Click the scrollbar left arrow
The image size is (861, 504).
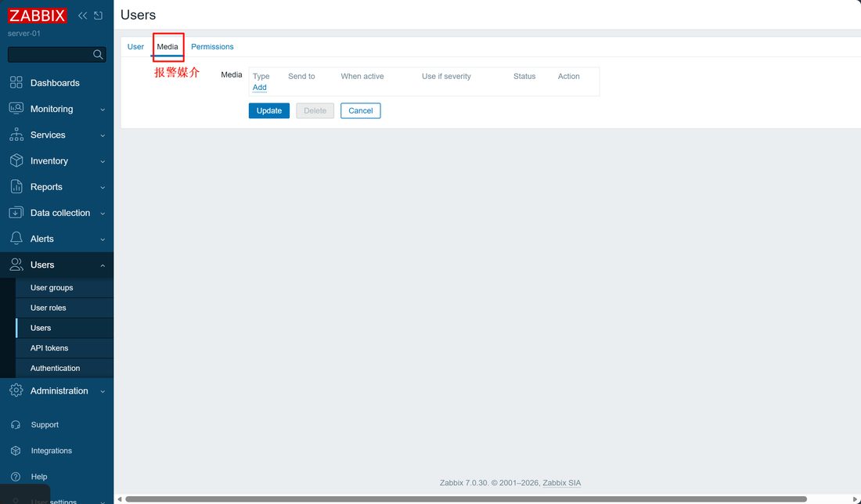[x=119, y=499]
